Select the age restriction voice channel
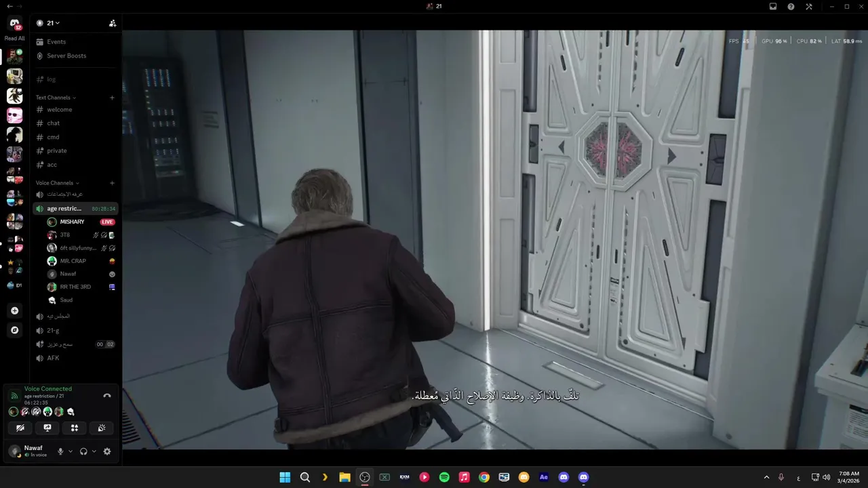 click(75, 209)
